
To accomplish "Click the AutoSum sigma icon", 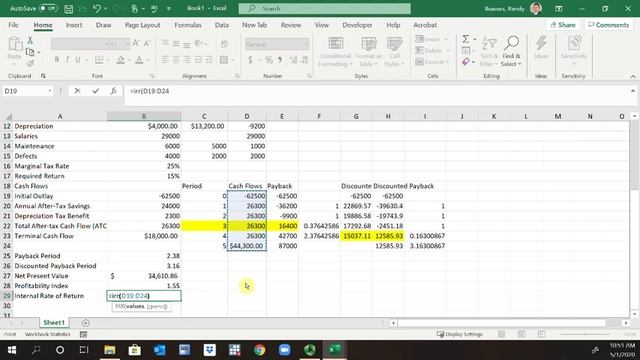I will pos(466,39).
